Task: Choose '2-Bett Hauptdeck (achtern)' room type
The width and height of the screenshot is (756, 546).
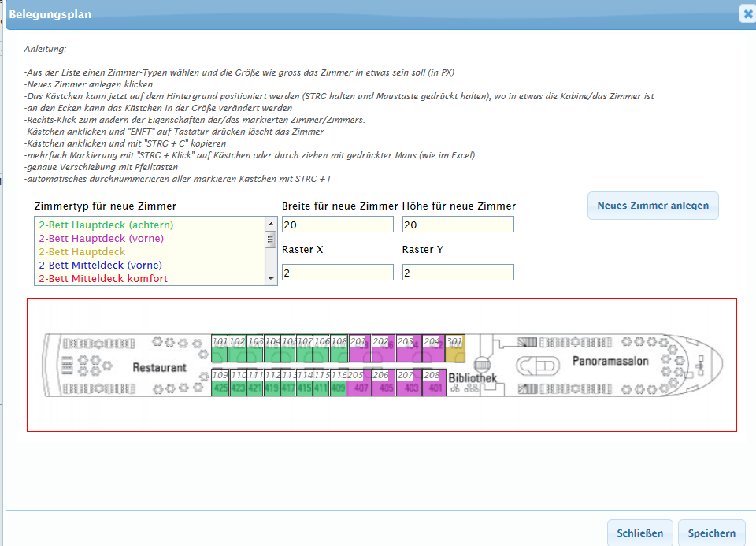Action: click(106, 225)
